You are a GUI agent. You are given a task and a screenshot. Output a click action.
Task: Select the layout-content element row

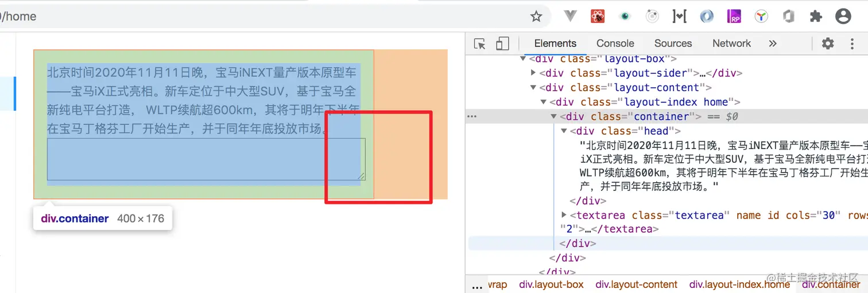[x=626, y=88]
